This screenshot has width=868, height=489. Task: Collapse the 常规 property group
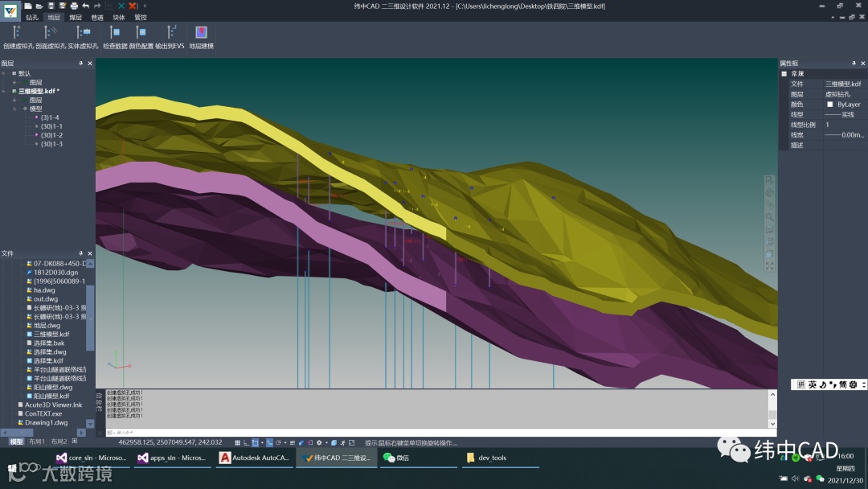point(784,74)
